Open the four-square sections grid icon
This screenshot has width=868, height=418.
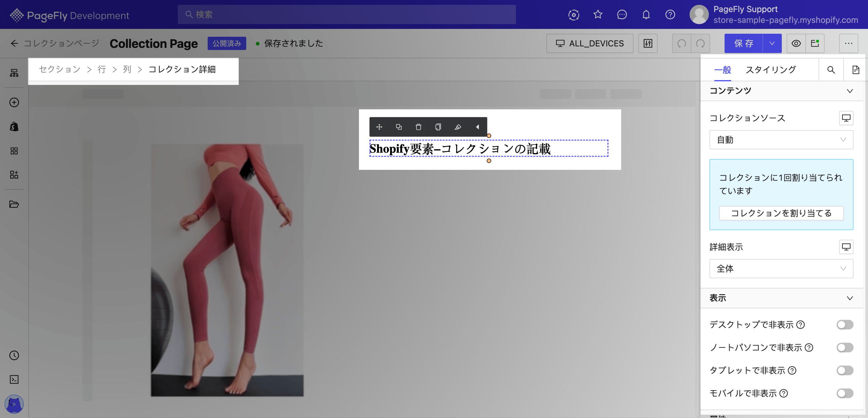point(14,151)
